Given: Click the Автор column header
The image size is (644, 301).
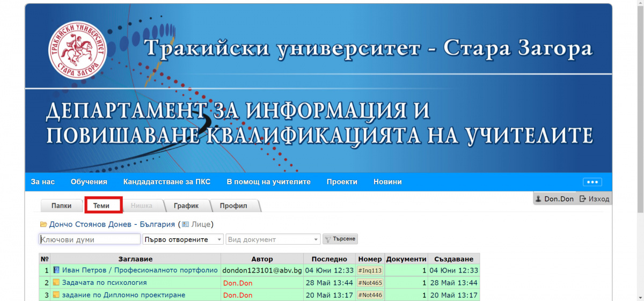Looking at the screenshot, I should coord(262,259).
